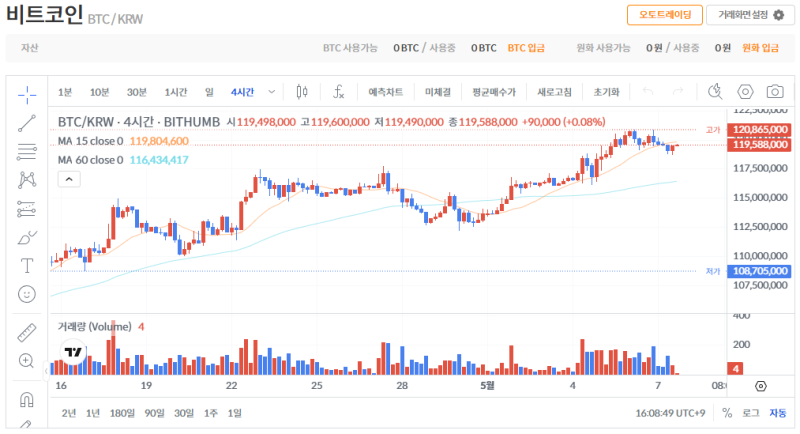The height and width of the screenshot is (434, 800).
Task: Select the trend line drawing tool
Action: click(x=27, y=123)
